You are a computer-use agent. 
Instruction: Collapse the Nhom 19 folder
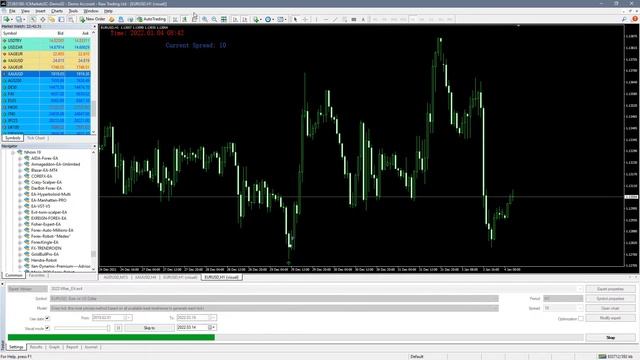pyautogui.click(x=13, y=152)
